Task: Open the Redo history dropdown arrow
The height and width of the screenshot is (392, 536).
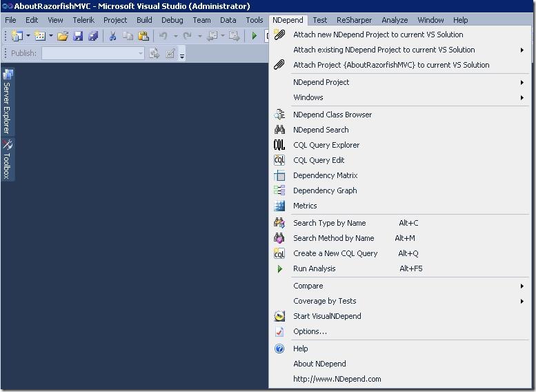Action: 199,36
